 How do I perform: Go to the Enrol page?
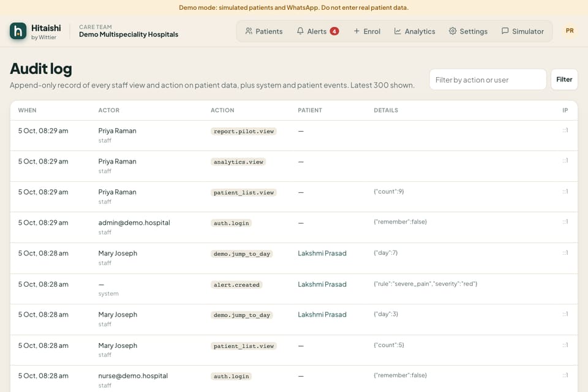367,31
